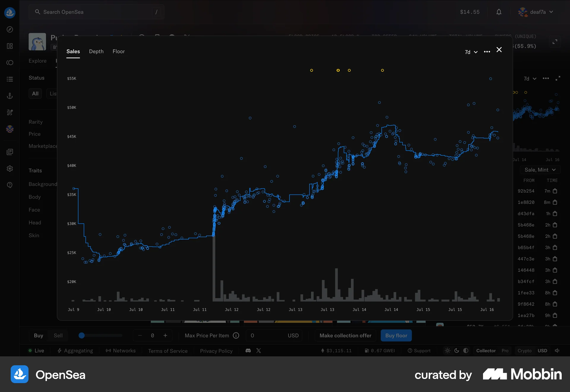
Task: Mute sound via the speaker icon bottom-right
Action: coord(557,351)
